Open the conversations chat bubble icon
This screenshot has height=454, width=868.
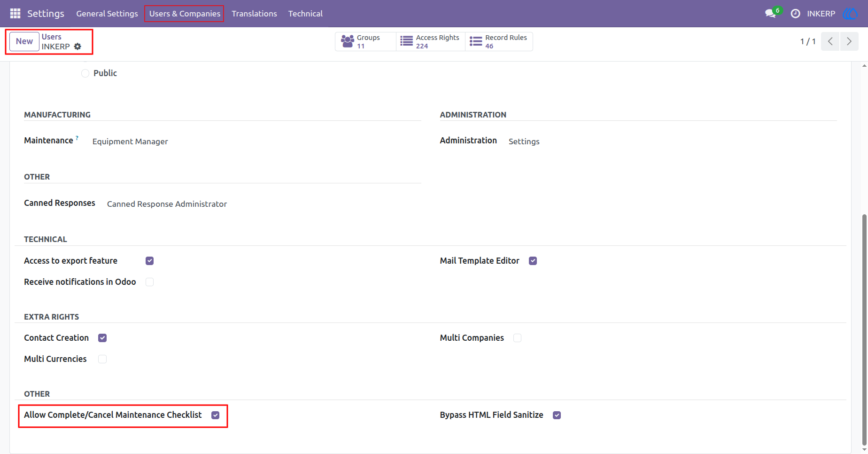770,14
